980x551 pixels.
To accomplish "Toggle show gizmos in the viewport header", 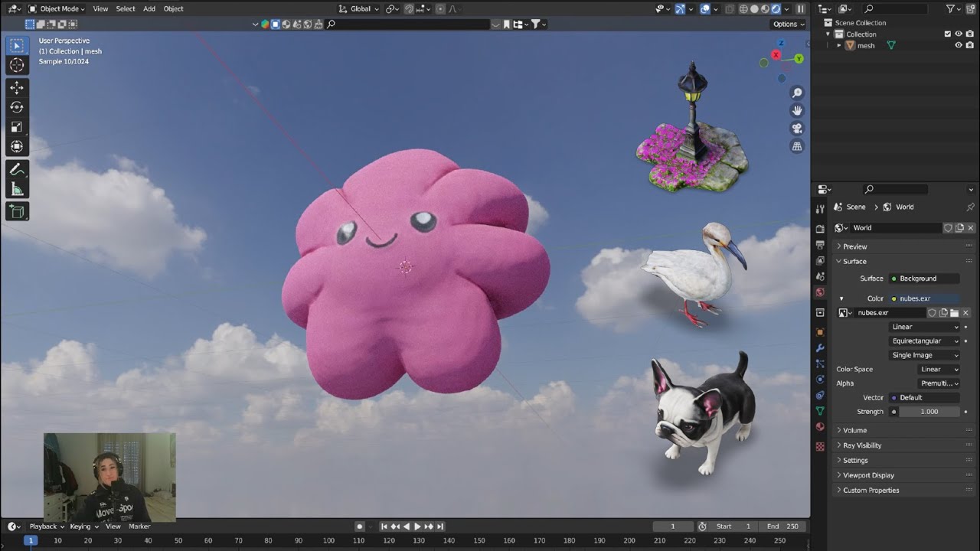I will [680, 9].
